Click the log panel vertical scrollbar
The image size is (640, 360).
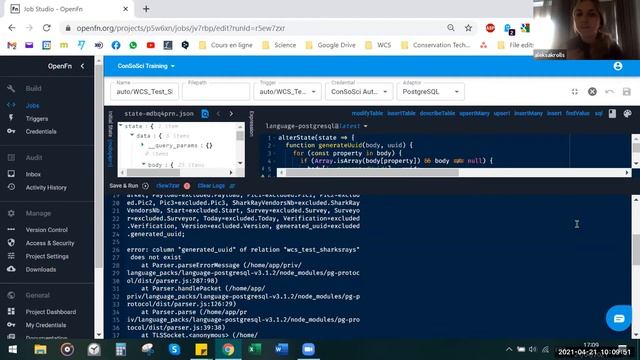(x=636, y=249)
